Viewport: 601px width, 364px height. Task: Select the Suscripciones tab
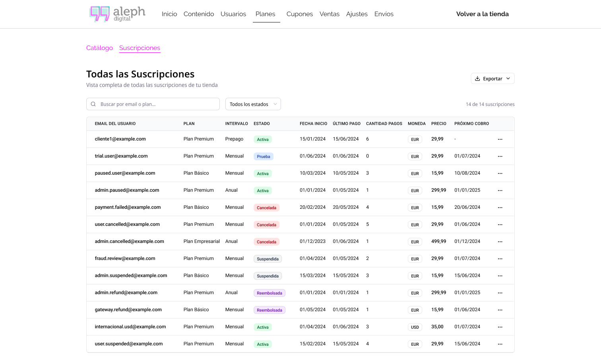tap(140, 48)
